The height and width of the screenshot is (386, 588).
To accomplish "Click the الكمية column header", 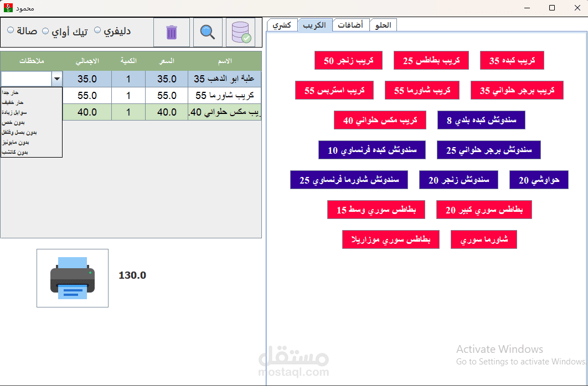I will (128, 61).
